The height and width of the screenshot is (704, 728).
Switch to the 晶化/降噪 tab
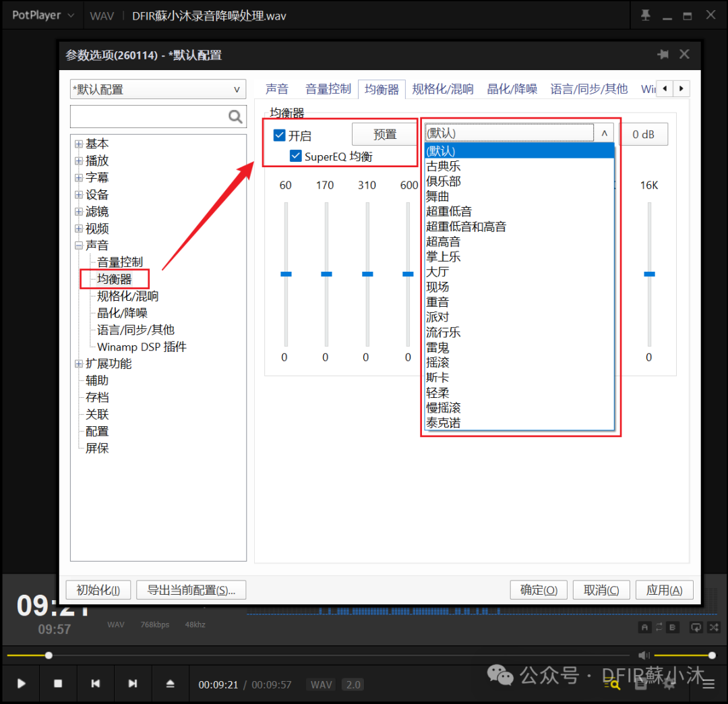click(x=512, y=88)
